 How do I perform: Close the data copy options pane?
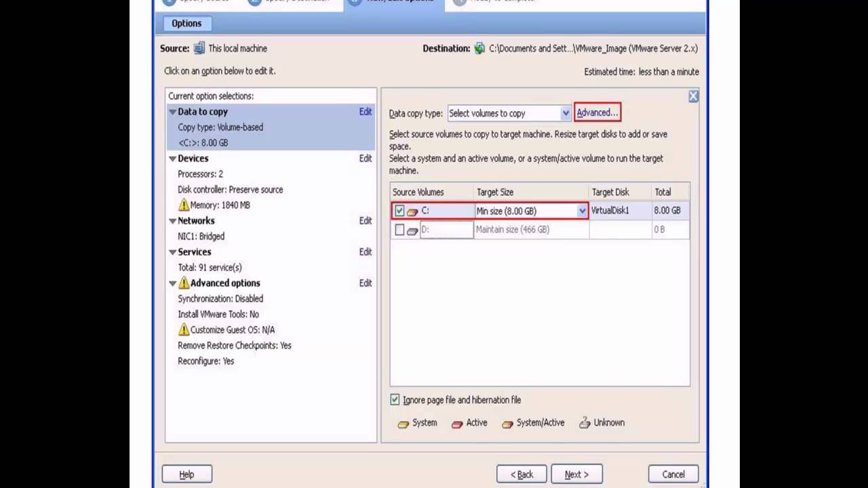pos(693,96)
